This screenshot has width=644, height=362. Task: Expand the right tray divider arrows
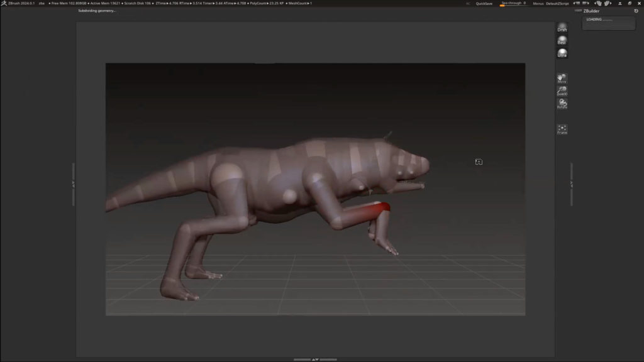coord(571,184)
